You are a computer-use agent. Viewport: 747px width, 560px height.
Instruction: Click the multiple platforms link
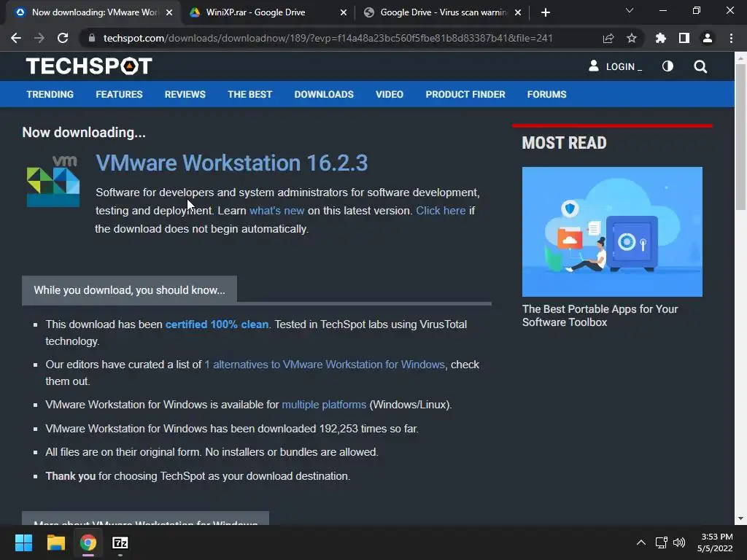coord(324,404)
